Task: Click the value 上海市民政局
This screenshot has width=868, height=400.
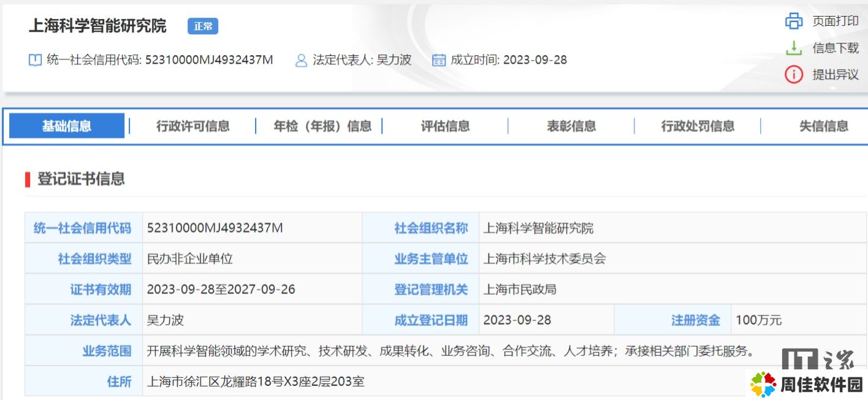Action: [520, 289]
